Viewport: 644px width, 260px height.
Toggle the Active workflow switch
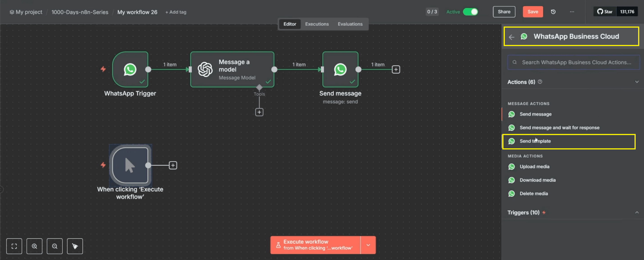(x=470, y=12)
